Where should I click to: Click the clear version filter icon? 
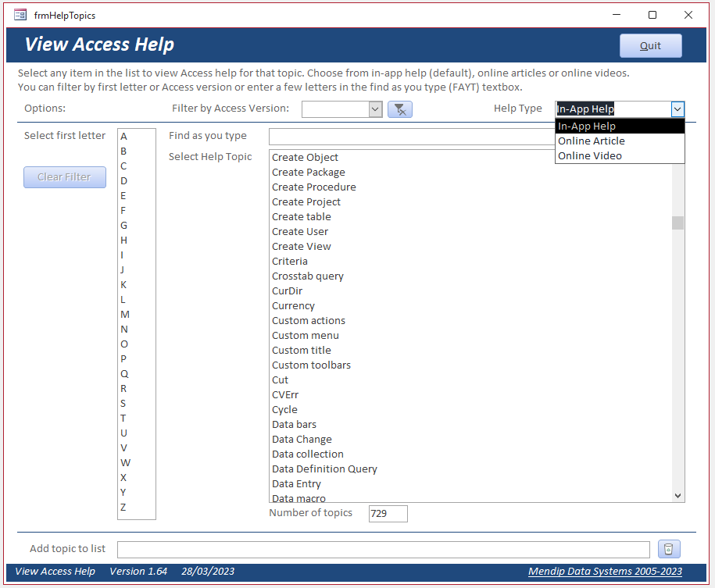[x=400, y=109]
